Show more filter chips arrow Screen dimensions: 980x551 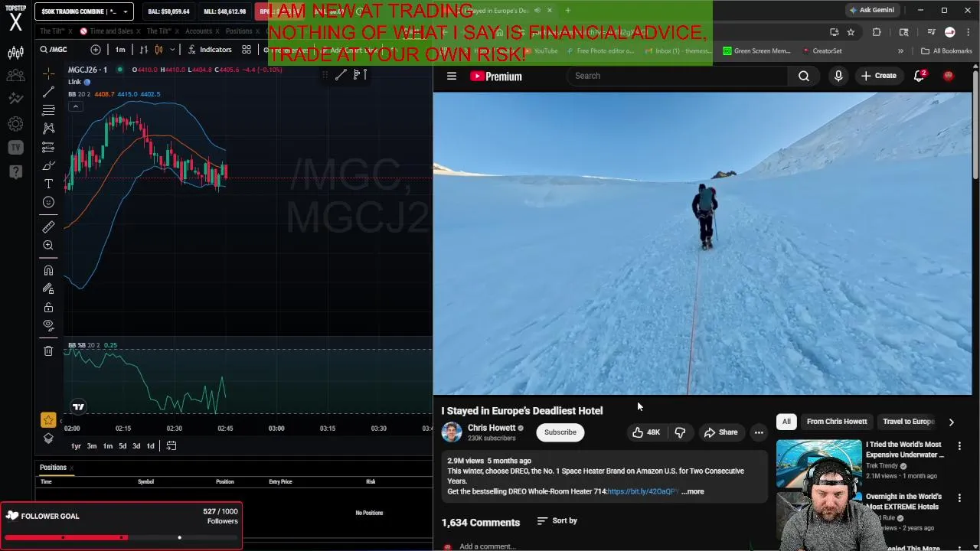coord(951,422)
